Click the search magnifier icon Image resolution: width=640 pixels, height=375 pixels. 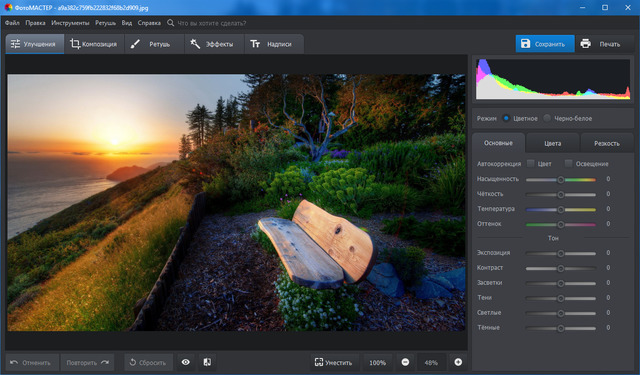click(x=170, y=23)
